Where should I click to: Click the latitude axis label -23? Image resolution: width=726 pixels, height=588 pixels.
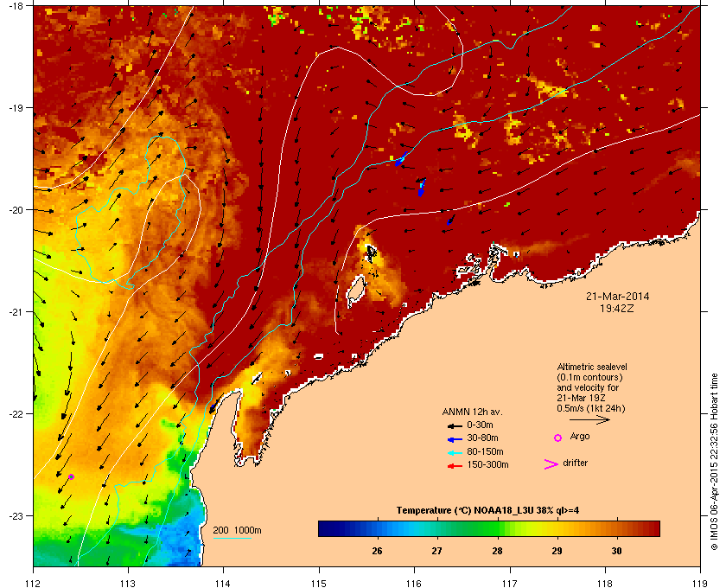coord(16,515)
